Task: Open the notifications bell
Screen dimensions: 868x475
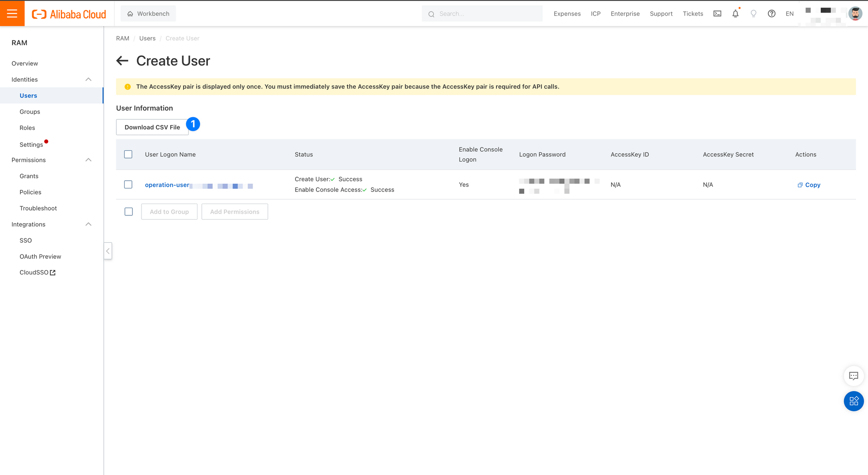Action: tap(735, 13)
